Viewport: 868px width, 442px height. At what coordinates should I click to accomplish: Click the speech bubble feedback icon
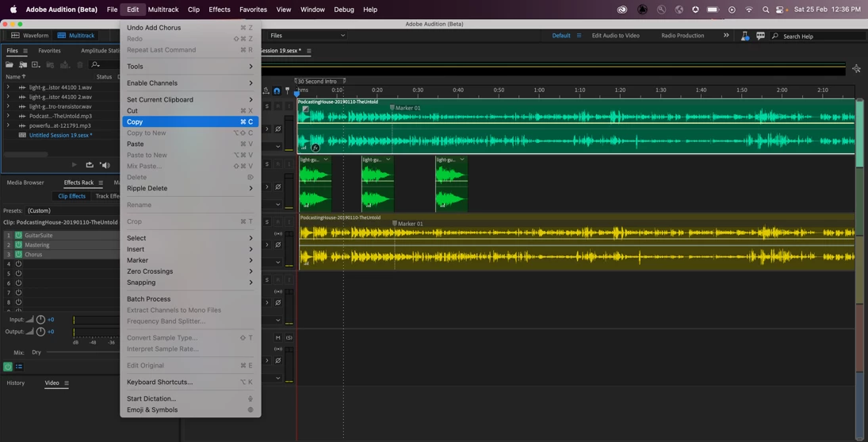[x=761, y=36]
